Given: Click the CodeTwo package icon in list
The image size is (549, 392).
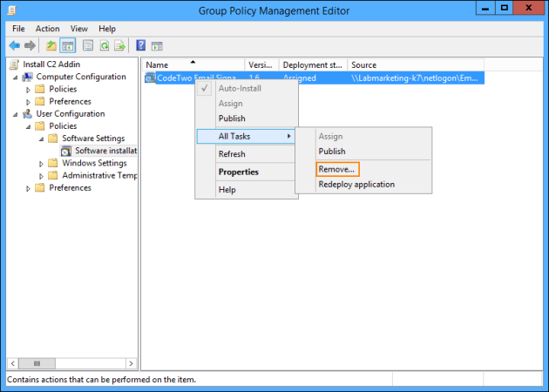Looking at the screenshot, I should click(x=150, y=78).
